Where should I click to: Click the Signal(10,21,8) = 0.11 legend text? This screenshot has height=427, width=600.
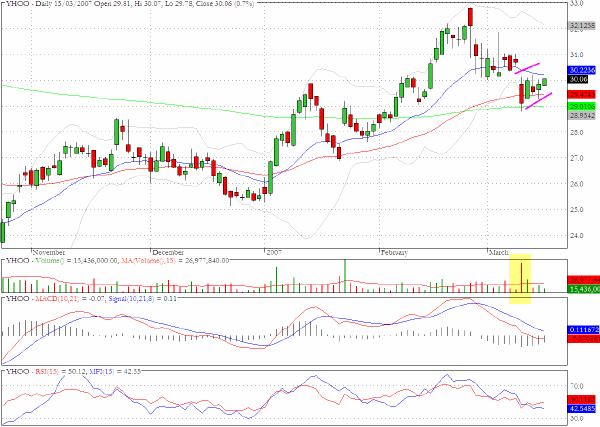coord(142,298)
